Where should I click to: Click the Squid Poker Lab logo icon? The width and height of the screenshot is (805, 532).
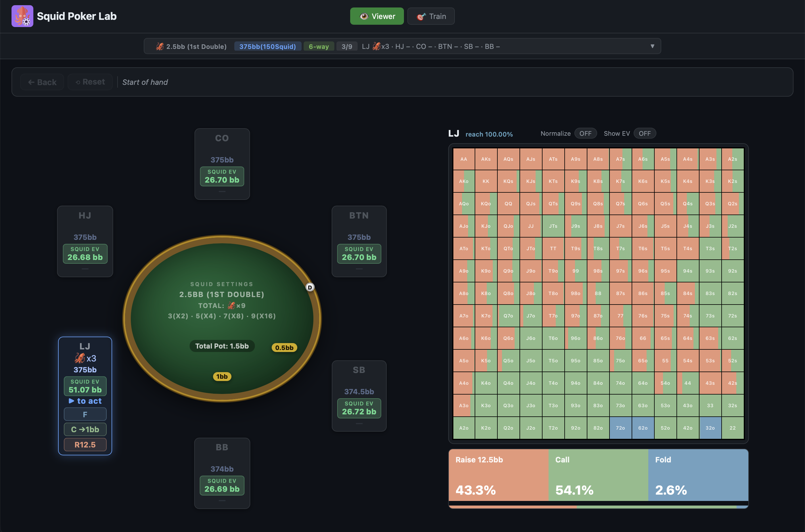click(x=22, y=16)
